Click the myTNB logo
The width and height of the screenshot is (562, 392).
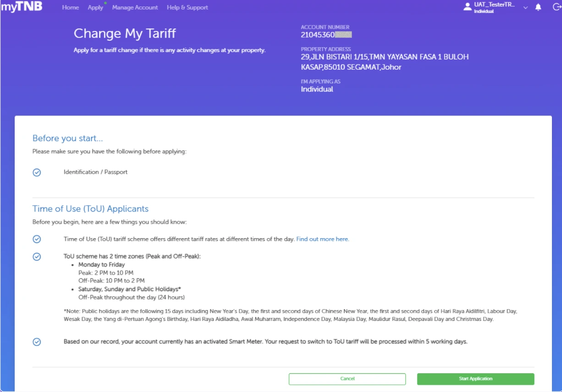click(x=22, y=7)
